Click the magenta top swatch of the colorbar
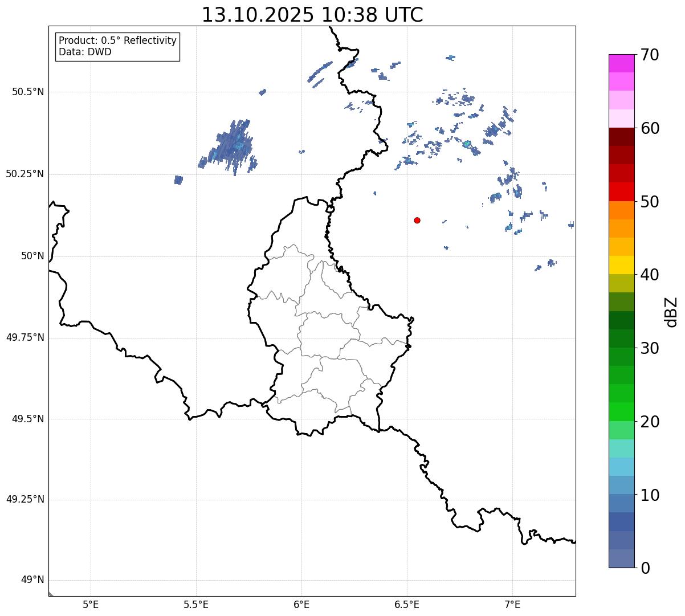This screenshot has width=685, height=616. (x=622, y=63)
